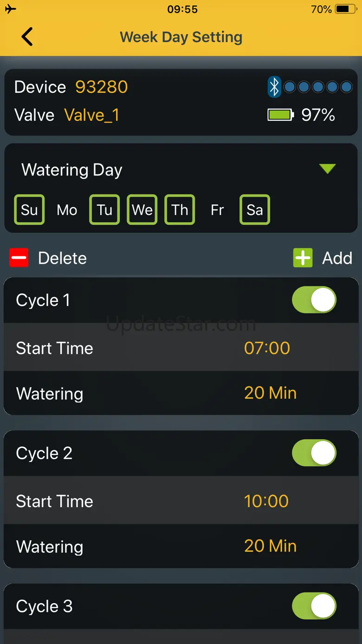The width and height of the screenshot is (362, 644).
Task: Deselect Sunday watering day
Action: pos(29,210)
